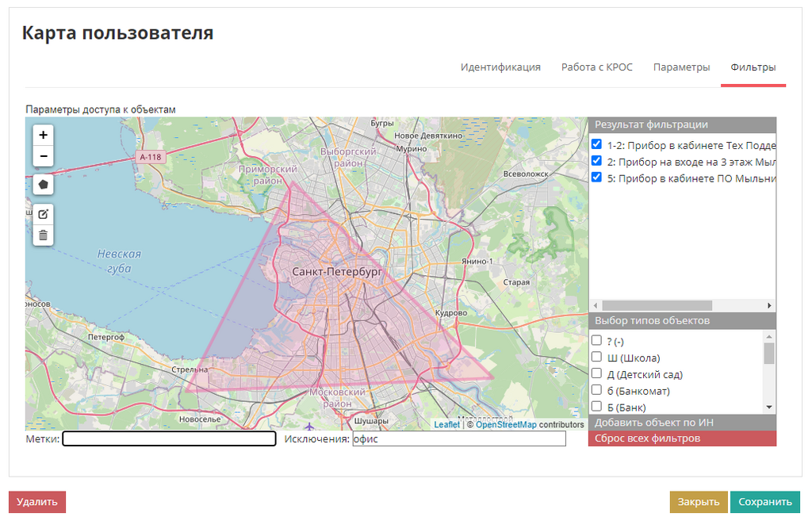
Task: Focus the Метки input field
Action: coord(169,438)
